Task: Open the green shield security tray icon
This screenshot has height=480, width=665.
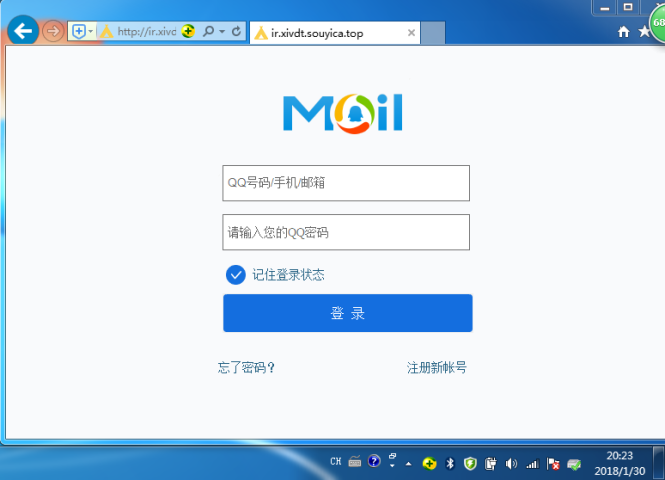Action: coord(470,463)
